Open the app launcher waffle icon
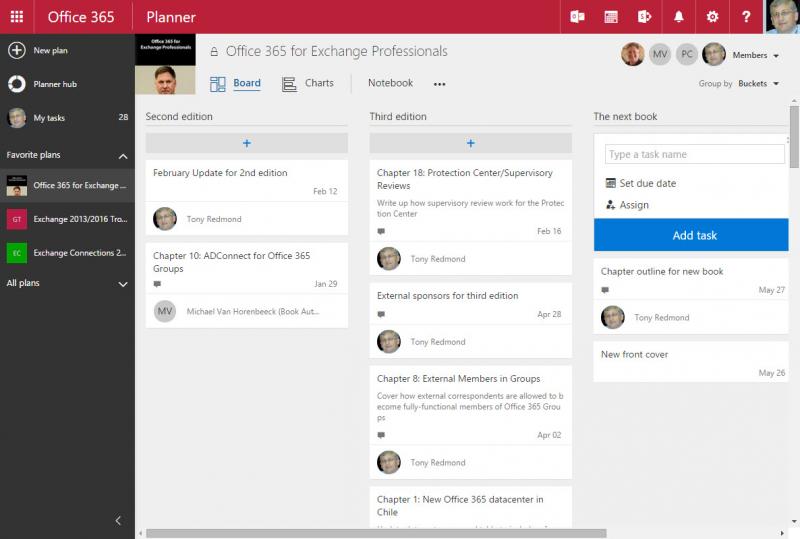Image resolution: width=800 pixels, height=539 pixels. (17, 17)
